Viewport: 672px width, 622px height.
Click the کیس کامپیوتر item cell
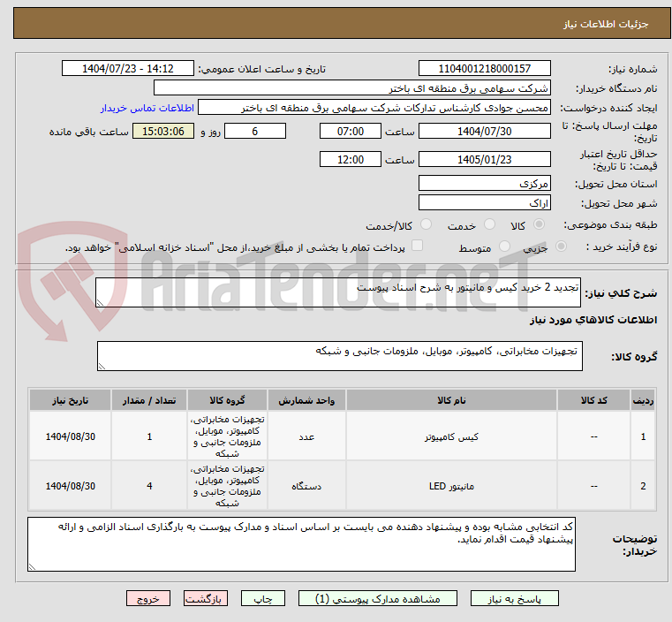(x=451, y=436)
